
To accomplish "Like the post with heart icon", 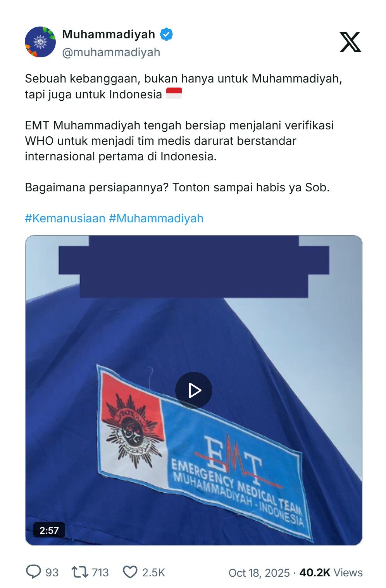I will 130,572.
